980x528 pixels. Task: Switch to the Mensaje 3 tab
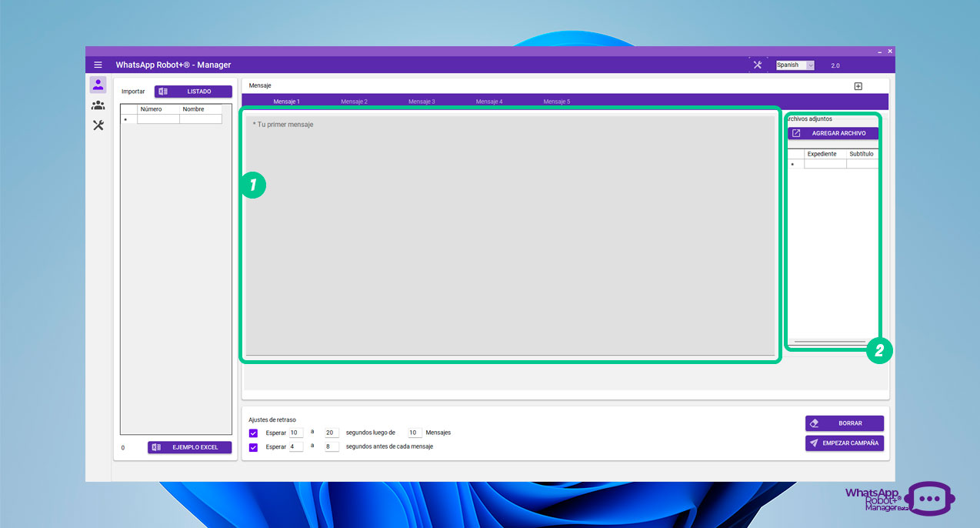422,102
